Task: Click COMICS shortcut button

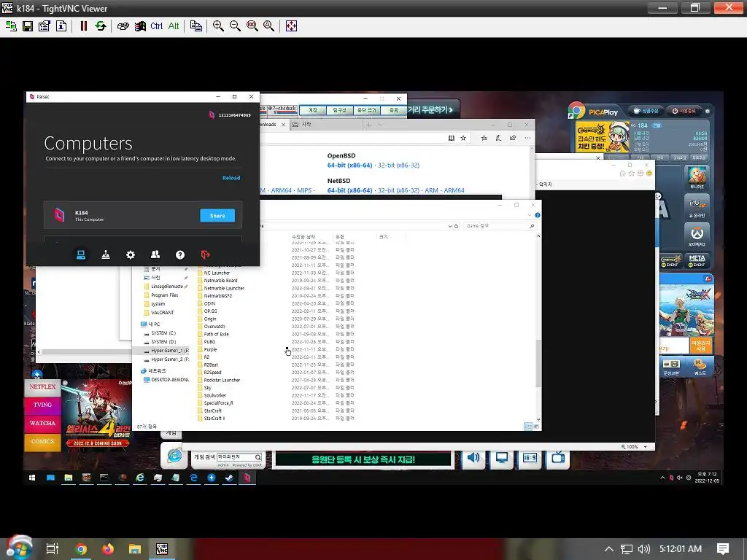Action: coord(42,441)
